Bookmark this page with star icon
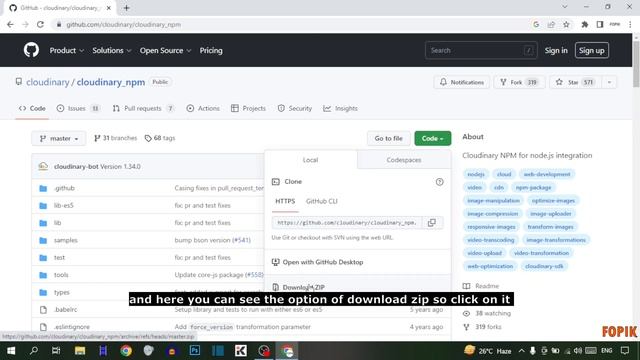Viewport: 640px width, 360px height. [566, 24]
